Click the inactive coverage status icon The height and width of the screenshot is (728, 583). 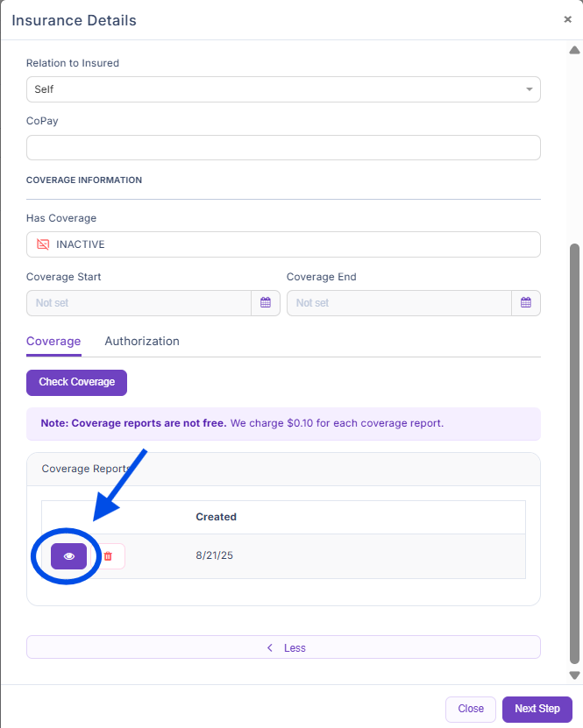tap(43, 244)
